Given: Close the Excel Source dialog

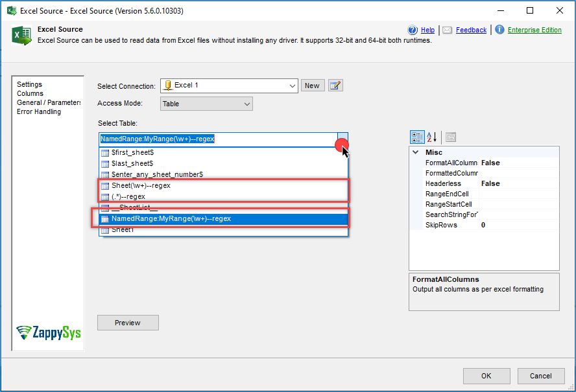Looking at the screenshot, I should [x=560, y=10].
